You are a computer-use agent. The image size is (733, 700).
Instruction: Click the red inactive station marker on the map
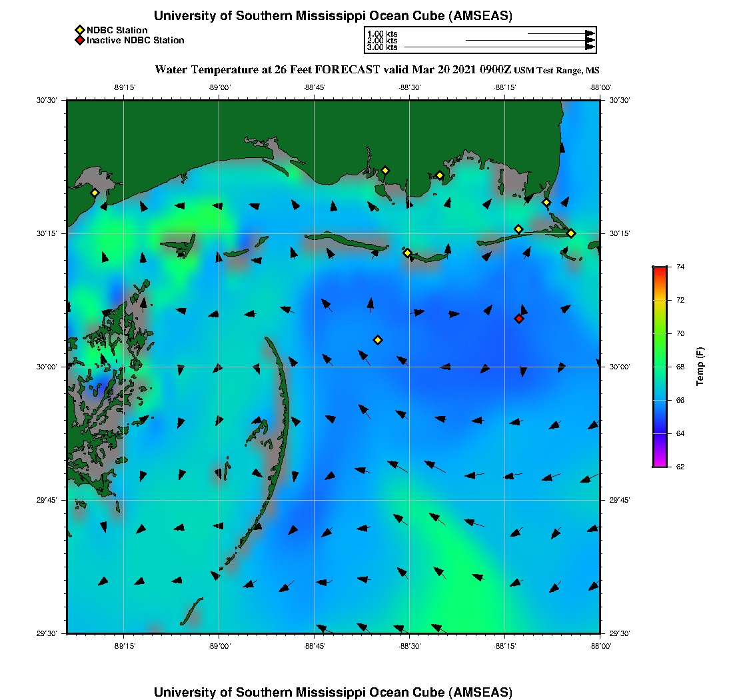click(518, 319)
